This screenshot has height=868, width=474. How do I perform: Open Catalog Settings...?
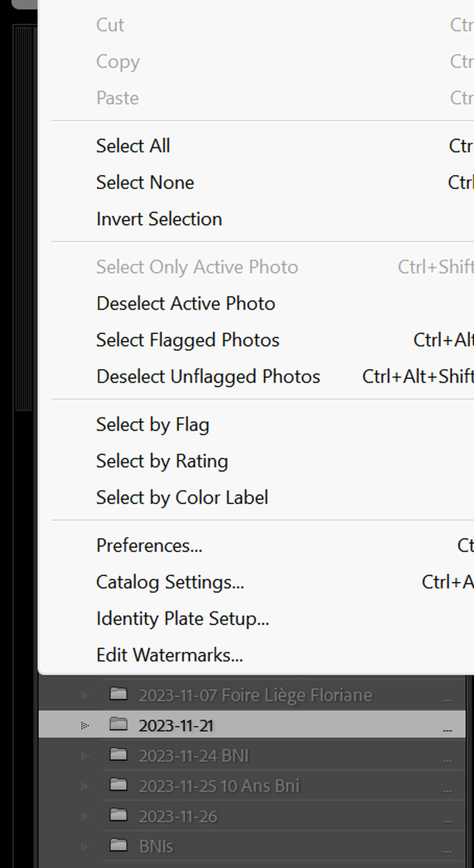click(x=170, y=582)
